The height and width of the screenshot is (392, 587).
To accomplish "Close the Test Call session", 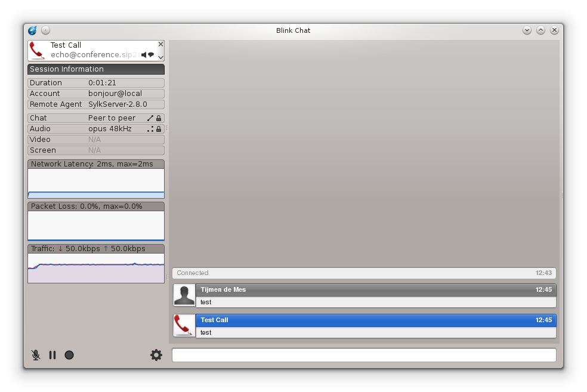I will point(160,44).
